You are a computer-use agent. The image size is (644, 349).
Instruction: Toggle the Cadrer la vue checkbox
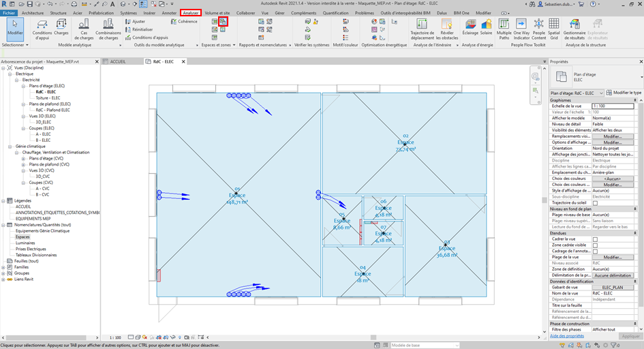[x=595, y=239]
